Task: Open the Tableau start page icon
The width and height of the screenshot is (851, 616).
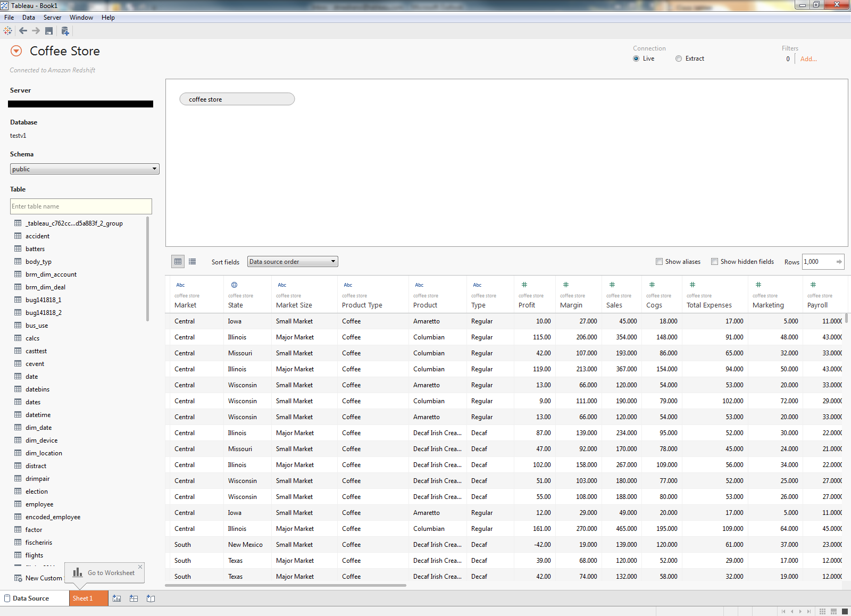Action: coord(7,30)
